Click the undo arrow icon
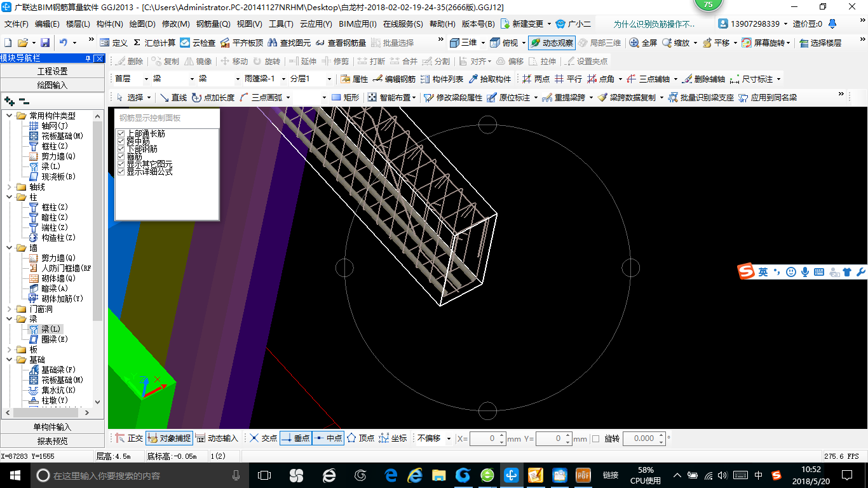This screenshot has width=868, height=488. tap(64, 43)
